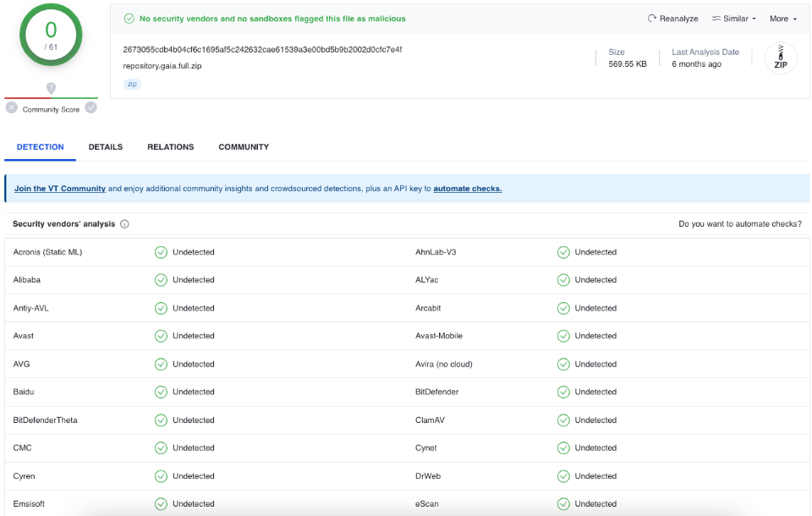The image size is (812, 516).
Task: Open the RELATIONS tab
Action: tap(170, 147)
